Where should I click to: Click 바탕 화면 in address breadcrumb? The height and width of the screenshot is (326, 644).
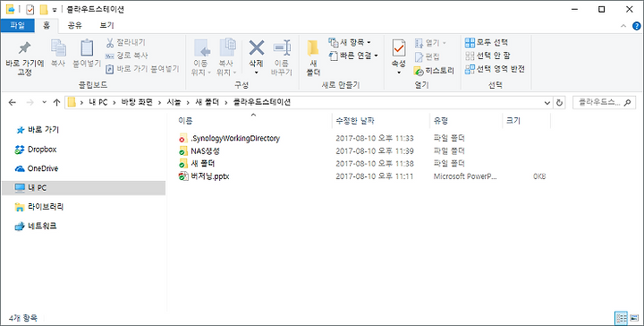pos(136,103)
